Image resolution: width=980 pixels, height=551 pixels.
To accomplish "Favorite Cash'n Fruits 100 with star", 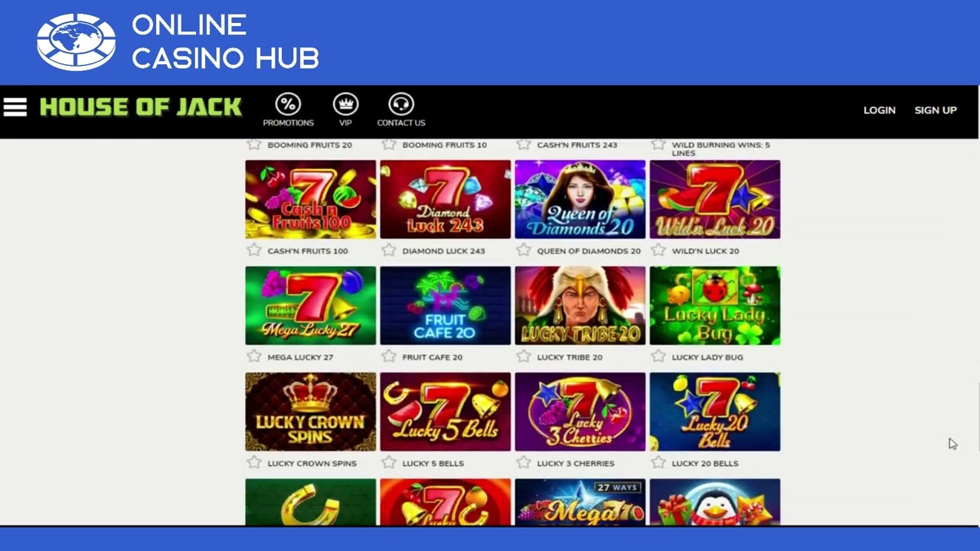I will [254, 250].
